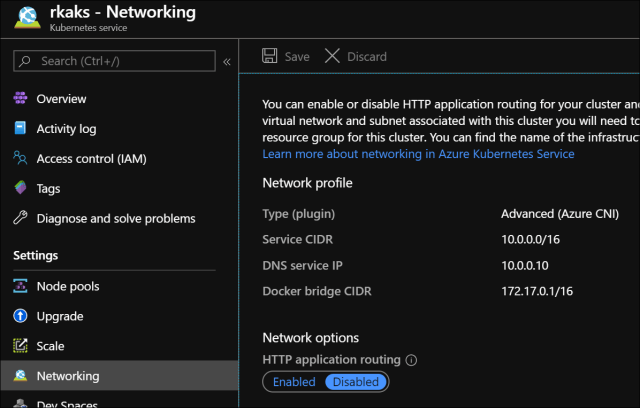Go to the Activity log page
The width and height of the screenshot is (640, 408).
pos(66,129)
